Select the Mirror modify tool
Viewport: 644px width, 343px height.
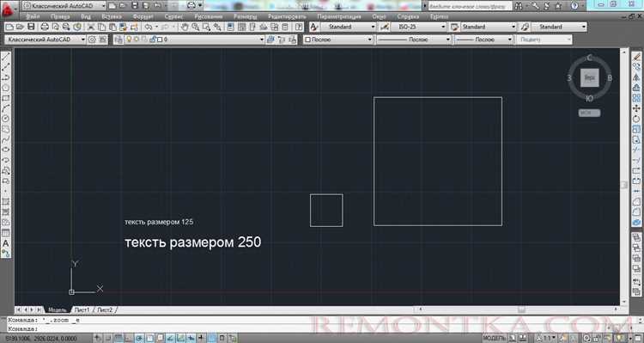pyautogui.click(x=636, y=77)
